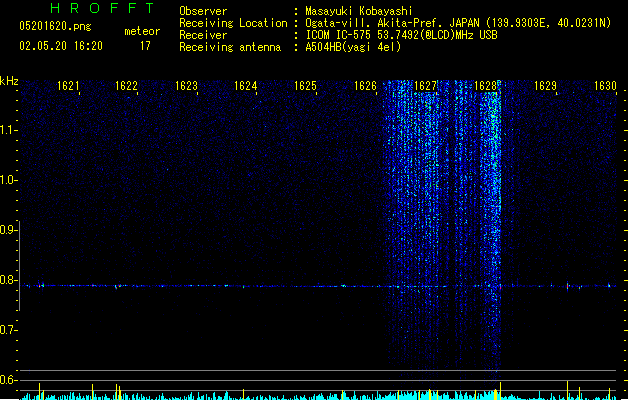Screen dimensions: 629x400
Task: Click the Receiving Location label
Action: [233, 23]
